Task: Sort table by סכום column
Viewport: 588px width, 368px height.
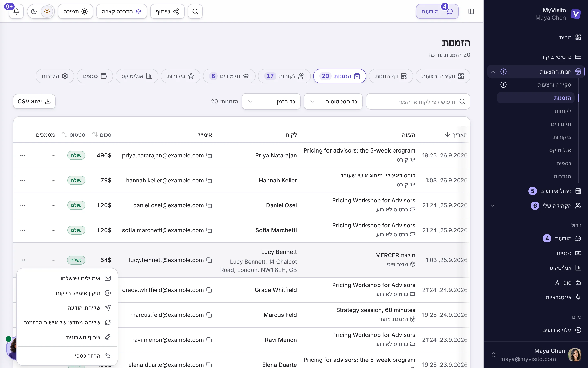Action: pos(102,135)
